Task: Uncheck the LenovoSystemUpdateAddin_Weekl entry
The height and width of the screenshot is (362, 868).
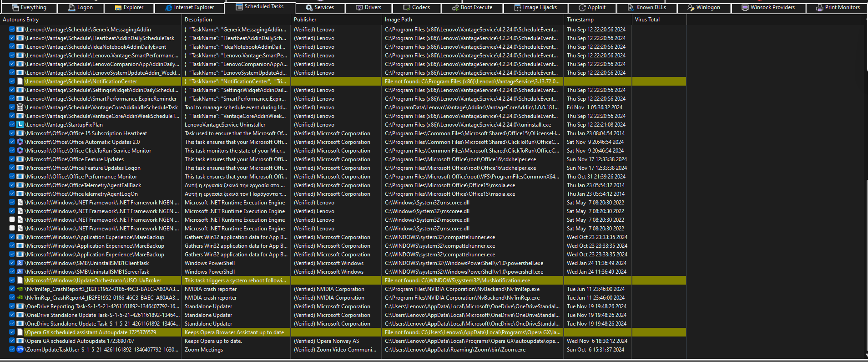Action: point(12,73)
